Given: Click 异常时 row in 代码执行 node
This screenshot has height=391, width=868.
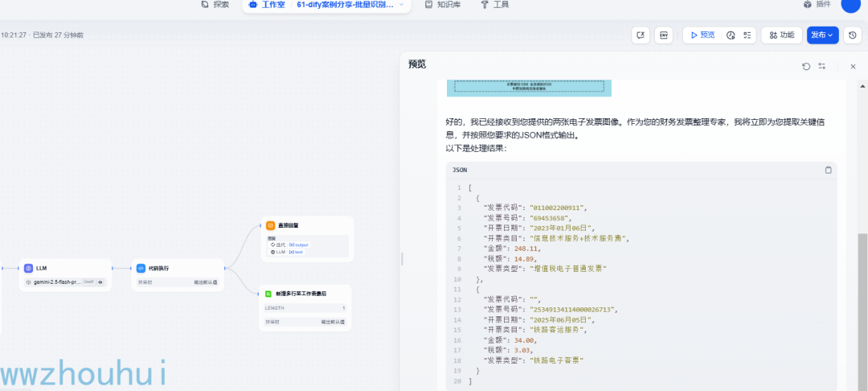Looking at the screenshot, I should point(178,282).
